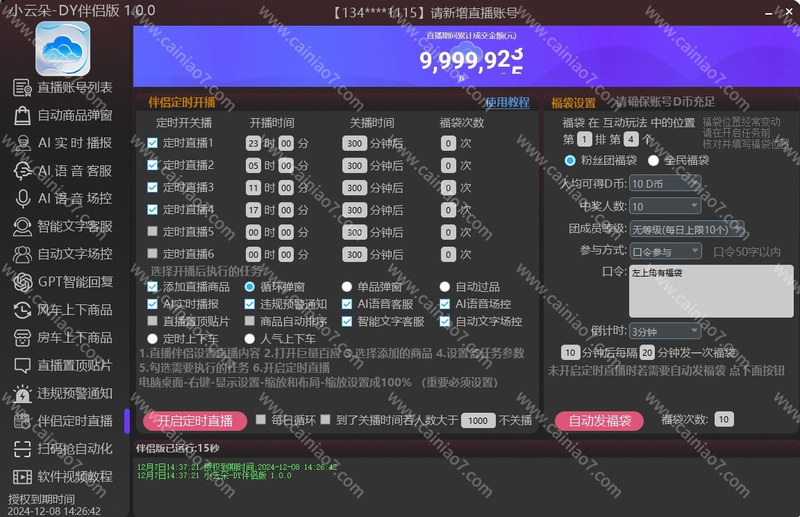Select 粉丝团福袋 radio button
800x517 pixels.
pyautogui.click(x=570, y=161)
